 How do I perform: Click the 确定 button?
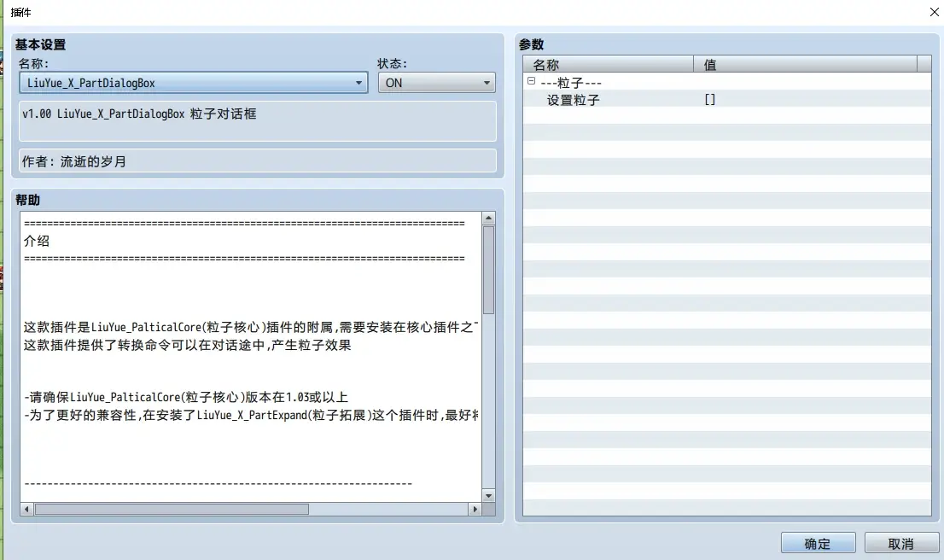click(818, 543)
